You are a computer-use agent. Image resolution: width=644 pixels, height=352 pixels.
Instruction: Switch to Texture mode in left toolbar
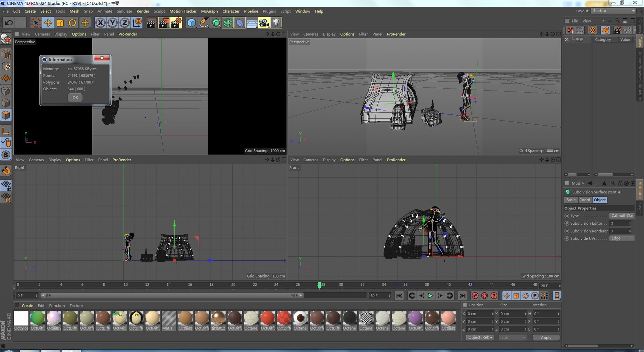point(6,66)
